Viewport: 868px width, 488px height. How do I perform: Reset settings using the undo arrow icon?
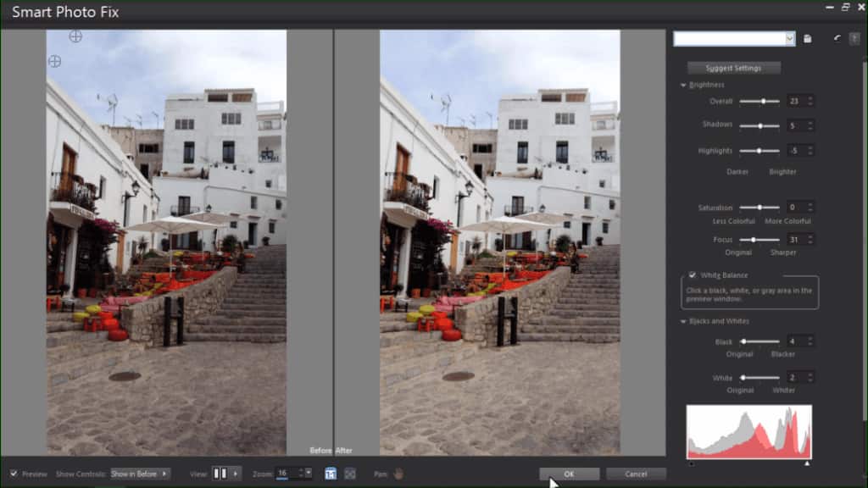837,38
